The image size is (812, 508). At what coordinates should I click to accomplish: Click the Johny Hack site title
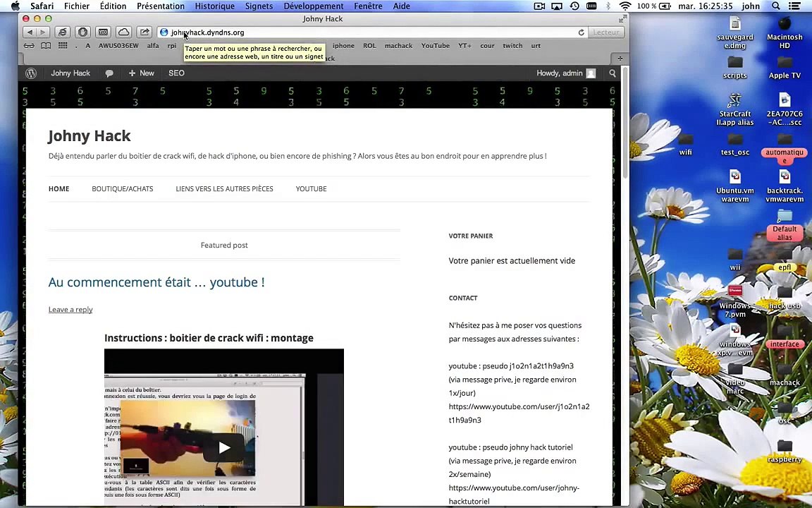(90, 135)
